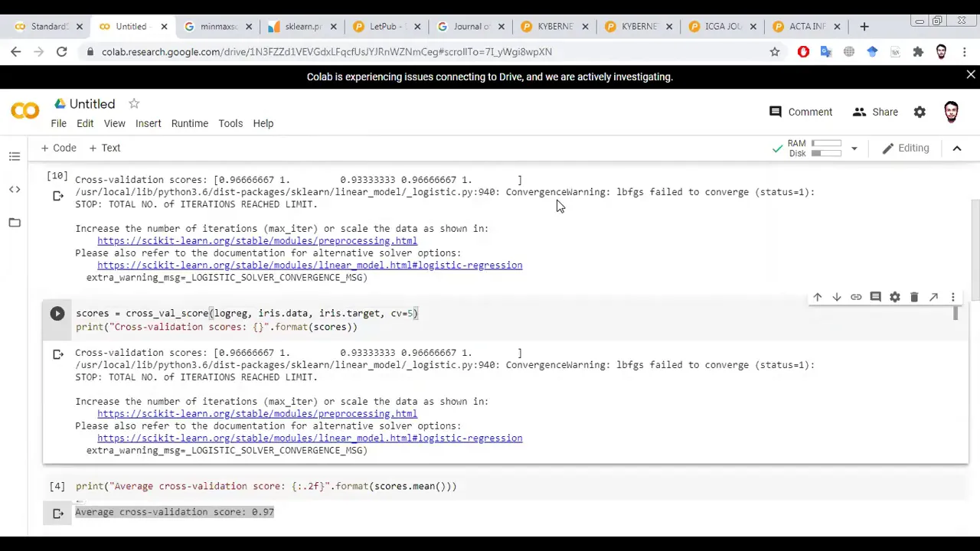Open cell editor settings gear
The width and height of the screenshot is (980, 551).
click(894, 297)
